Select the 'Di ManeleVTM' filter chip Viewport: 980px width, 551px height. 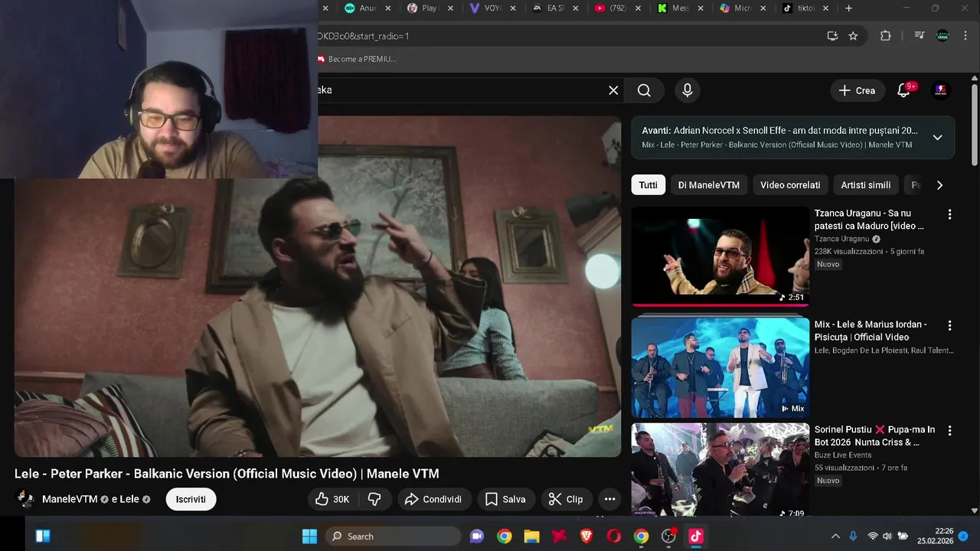(x=709, y=185)
